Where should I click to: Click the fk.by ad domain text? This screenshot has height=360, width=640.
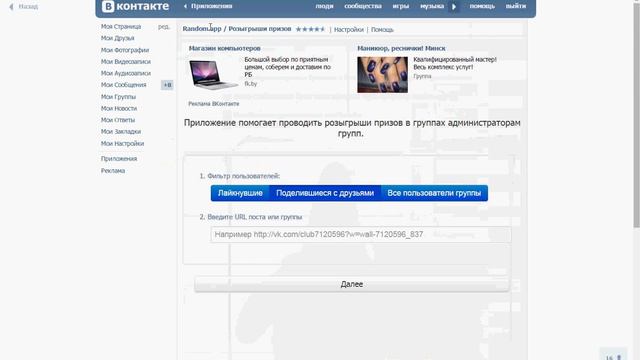[x=251, y=84]
